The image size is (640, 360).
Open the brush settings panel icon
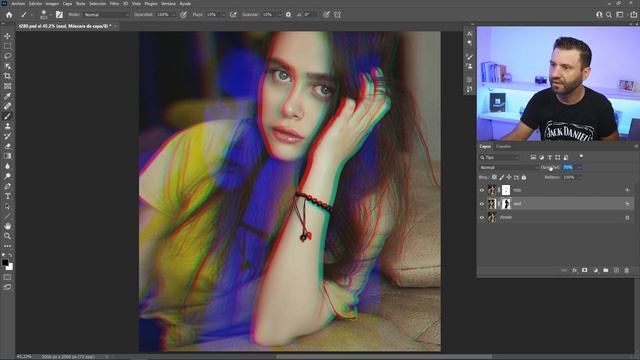click(x=59, y=15)
